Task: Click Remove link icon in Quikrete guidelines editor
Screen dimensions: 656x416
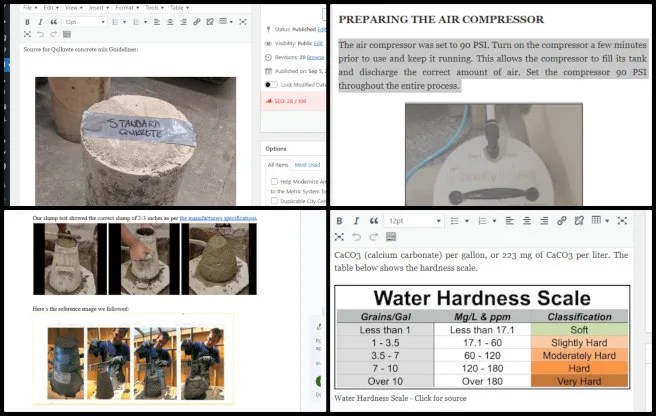Action: [210, 22]
